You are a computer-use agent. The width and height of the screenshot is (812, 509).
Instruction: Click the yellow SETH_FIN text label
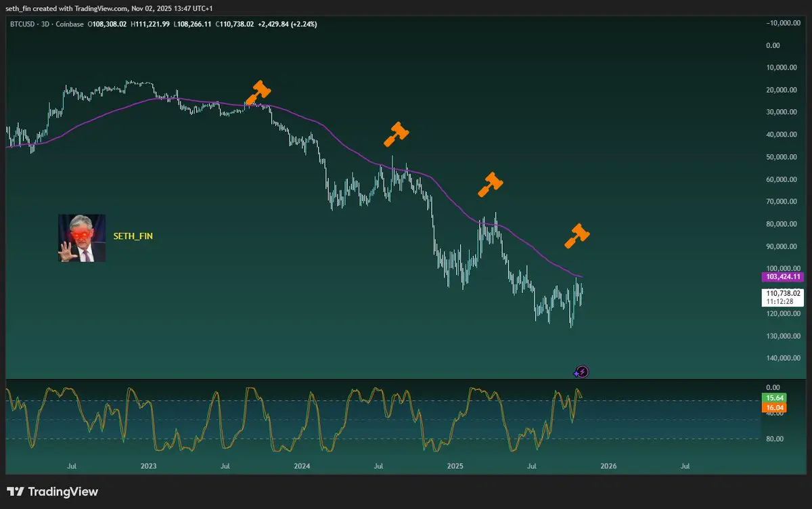(133, 236)
